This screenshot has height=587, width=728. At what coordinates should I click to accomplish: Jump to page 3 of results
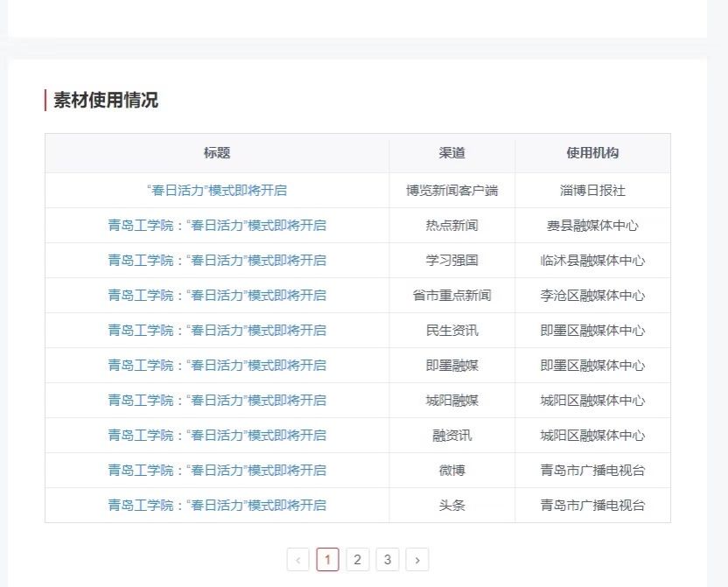point(388,560)
